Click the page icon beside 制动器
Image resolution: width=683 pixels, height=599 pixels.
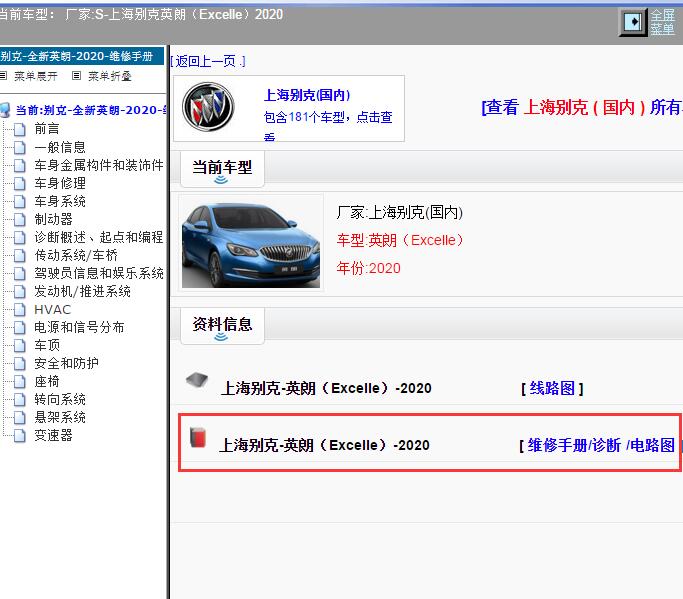point(20,220)
